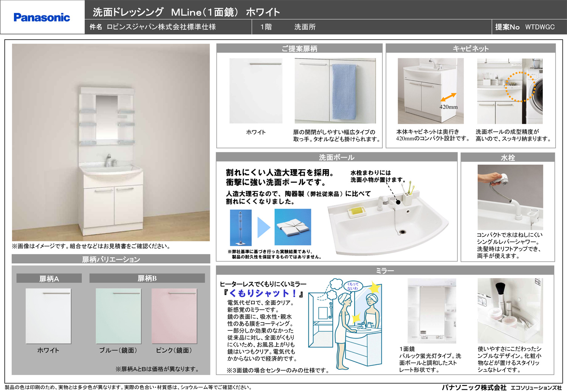
Task: Click the proposal number WTDWGC
Action: [x=540, y=27]
